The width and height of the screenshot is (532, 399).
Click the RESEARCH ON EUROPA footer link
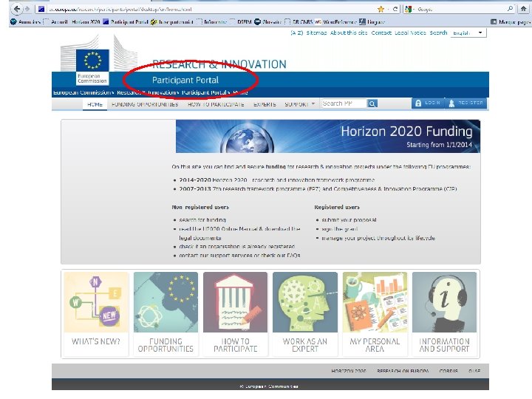point(403,371)
